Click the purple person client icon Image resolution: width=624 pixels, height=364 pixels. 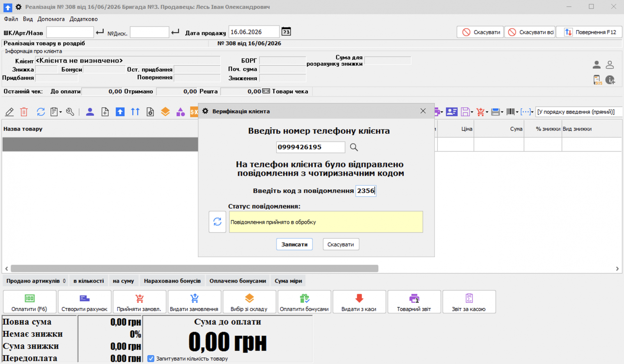tap(90, 112)
